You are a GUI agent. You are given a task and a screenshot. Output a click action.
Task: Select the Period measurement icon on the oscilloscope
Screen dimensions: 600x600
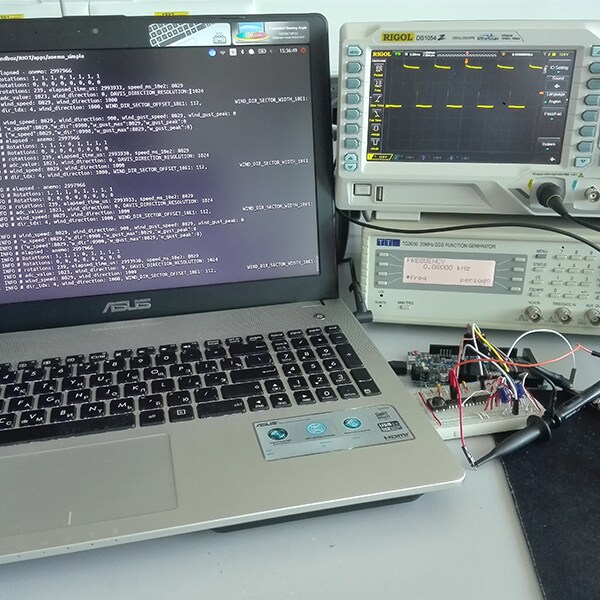tap(378, 69)
